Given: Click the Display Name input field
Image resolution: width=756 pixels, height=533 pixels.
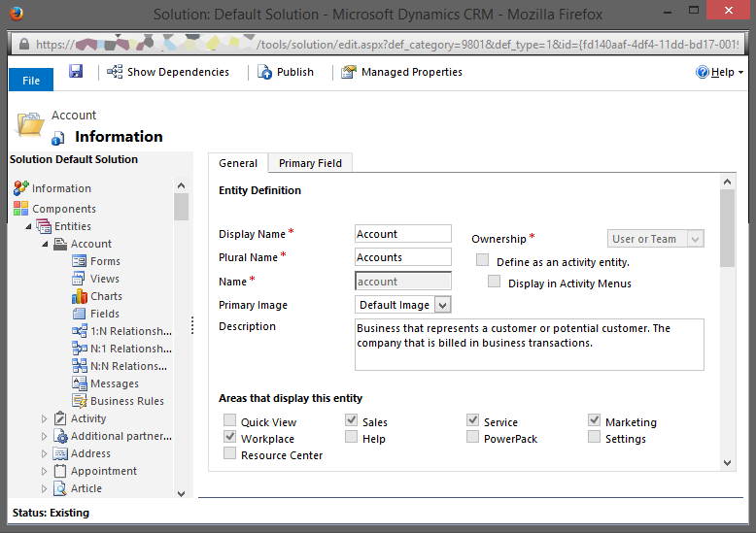Looking at the screenshot, I should coord(403,234).
